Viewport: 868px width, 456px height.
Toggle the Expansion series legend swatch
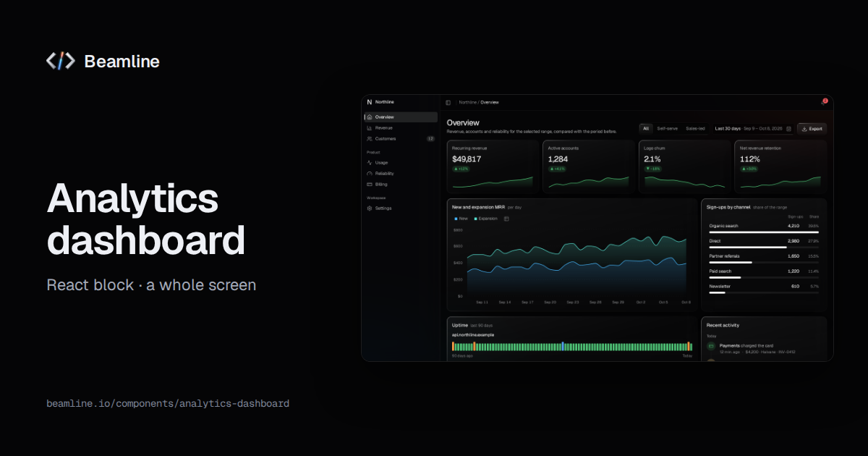475,218
